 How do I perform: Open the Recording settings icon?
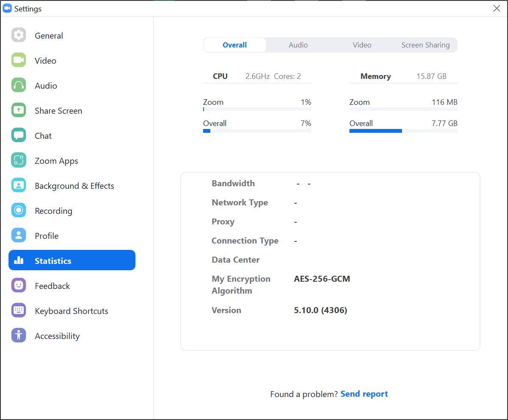tap(19, 210)
